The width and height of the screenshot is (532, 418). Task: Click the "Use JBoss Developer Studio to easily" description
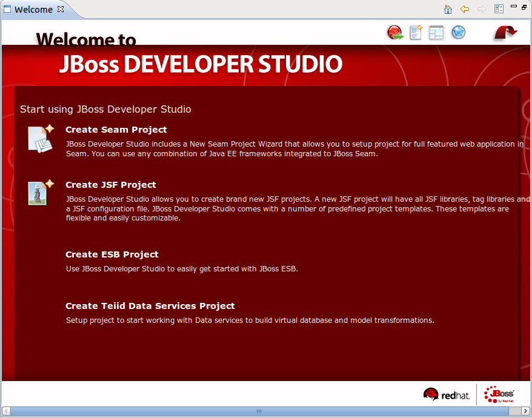(x=182, y=269)
